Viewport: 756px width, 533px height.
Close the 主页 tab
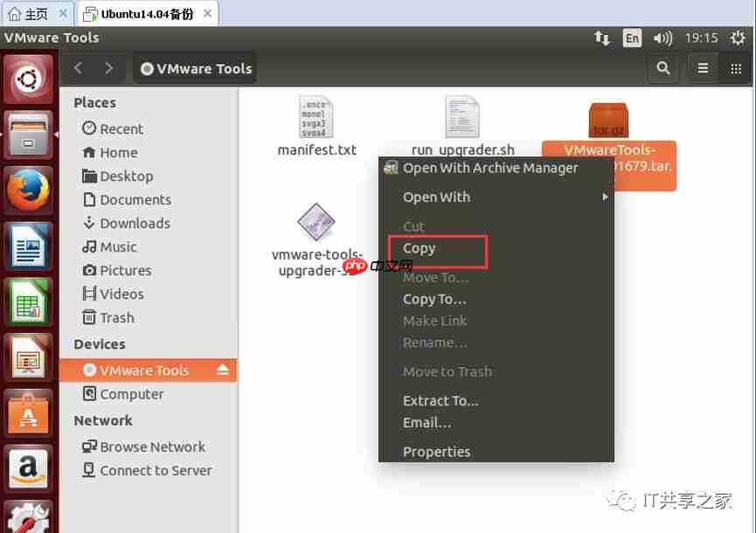(x=63, y=14)
